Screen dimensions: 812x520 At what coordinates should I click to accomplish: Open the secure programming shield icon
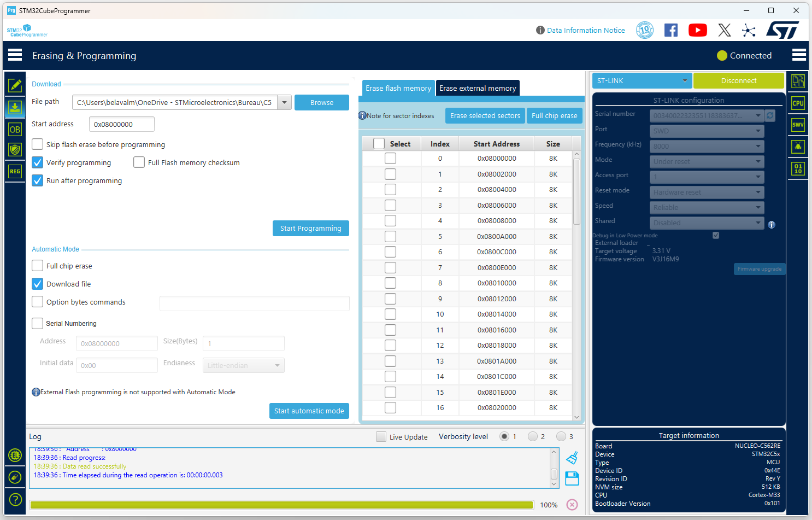point(15,150)
